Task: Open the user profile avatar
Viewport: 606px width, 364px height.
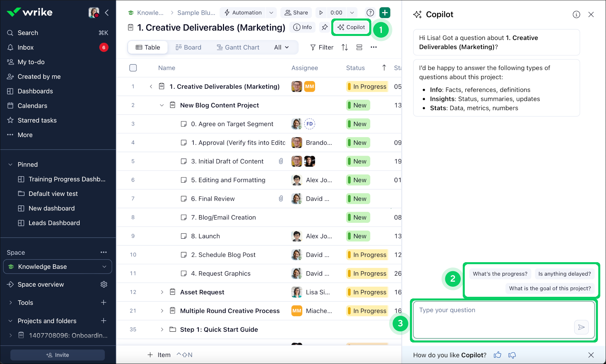Action: 94,12
